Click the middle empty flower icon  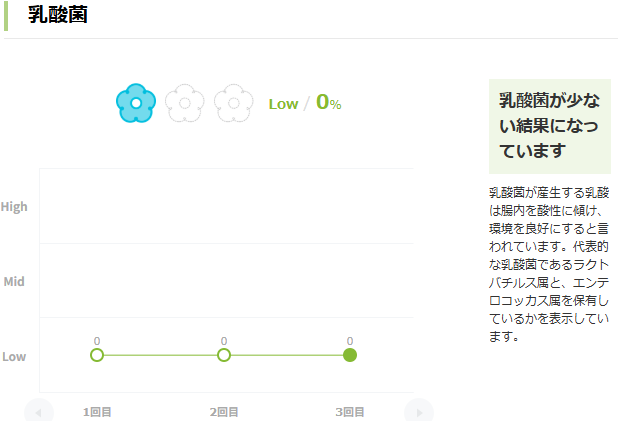pyautogui.click(x=184, y=102)
